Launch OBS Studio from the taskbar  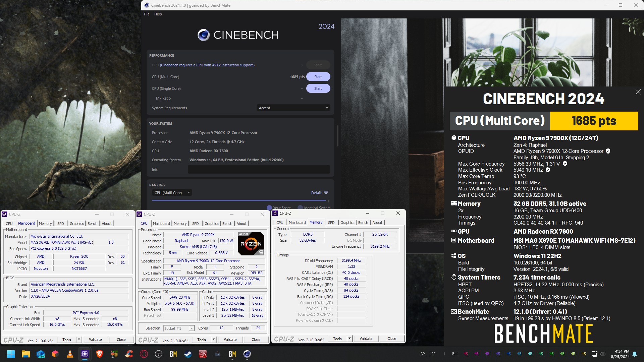(158, 354)
